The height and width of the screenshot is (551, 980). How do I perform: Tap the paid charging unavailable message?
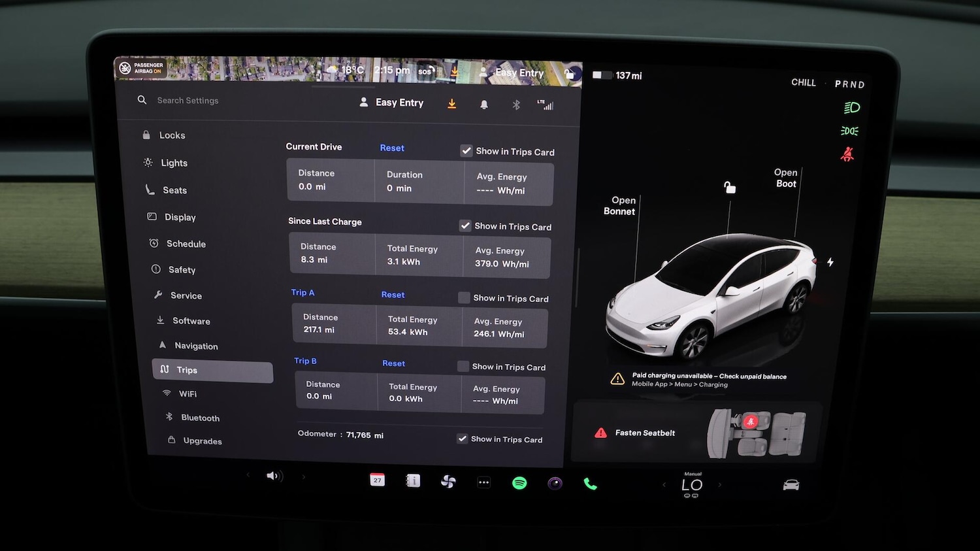pos(709,380)
